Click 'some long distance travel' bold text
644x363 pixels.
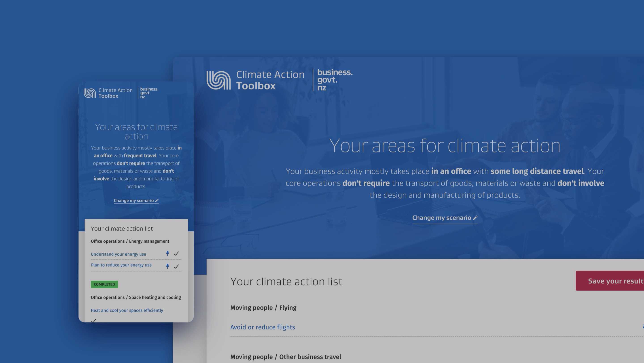[537, 171]
